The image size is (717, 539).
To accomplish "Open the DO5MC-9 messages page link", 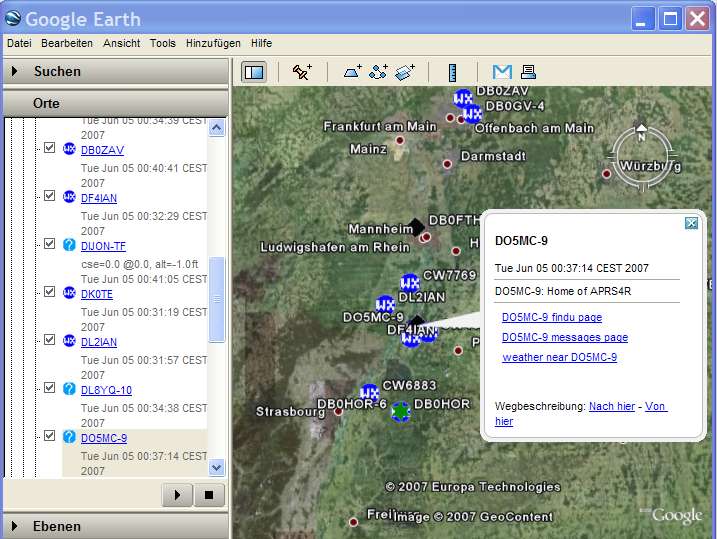I will pyautogui.click(x=565, y=337).
